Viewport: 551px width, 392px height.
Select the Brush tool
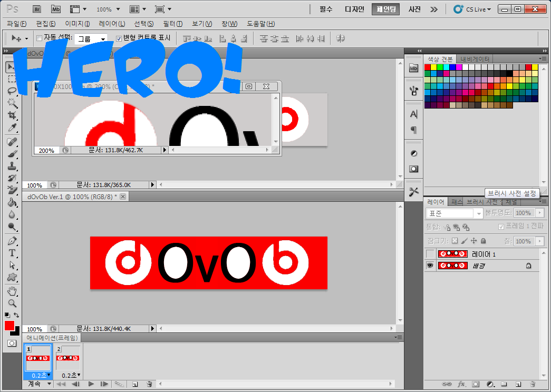12,154
